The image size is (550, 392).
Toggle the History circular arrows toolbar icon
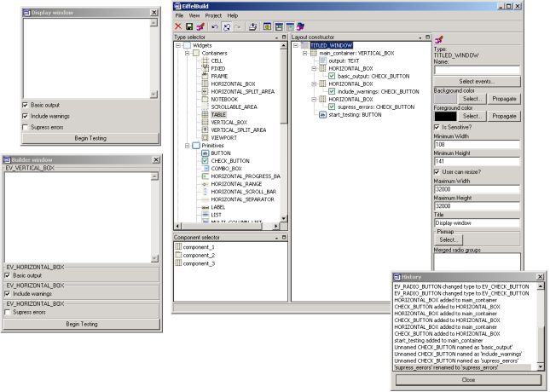click(x=227, y=26)
